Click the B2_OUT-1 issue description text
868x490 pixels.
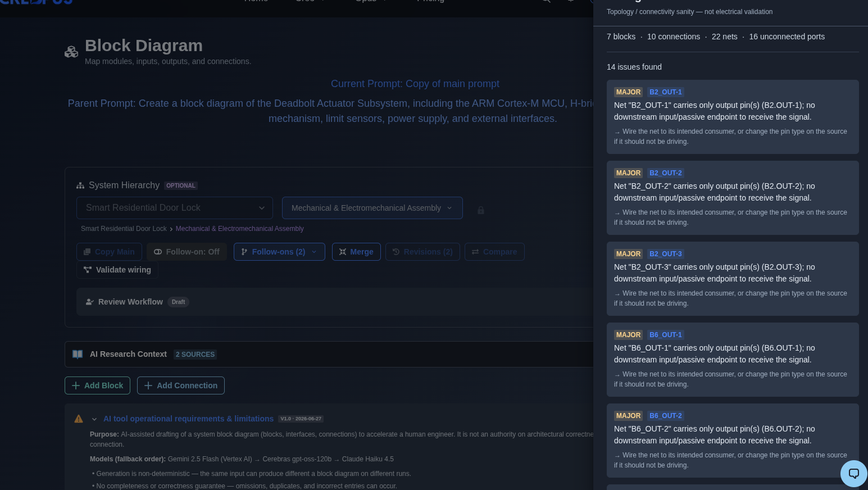(715, 111)
